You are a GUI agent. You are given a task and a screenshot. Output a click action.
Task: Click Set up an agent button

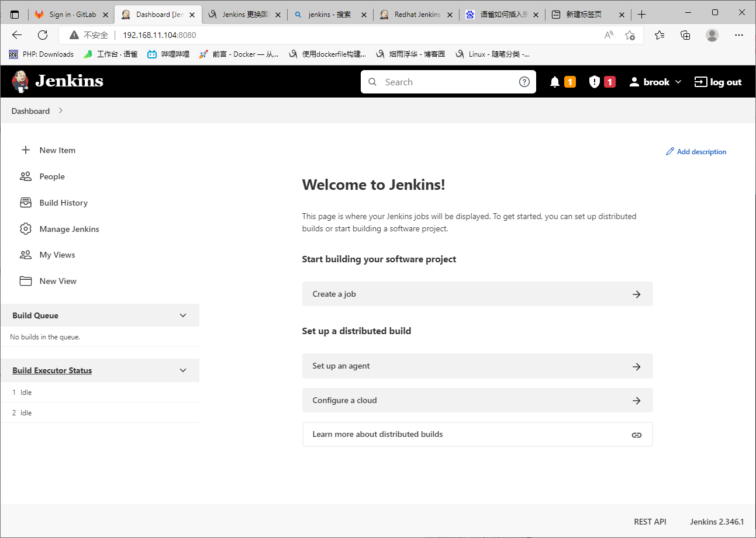pos(477,366)
